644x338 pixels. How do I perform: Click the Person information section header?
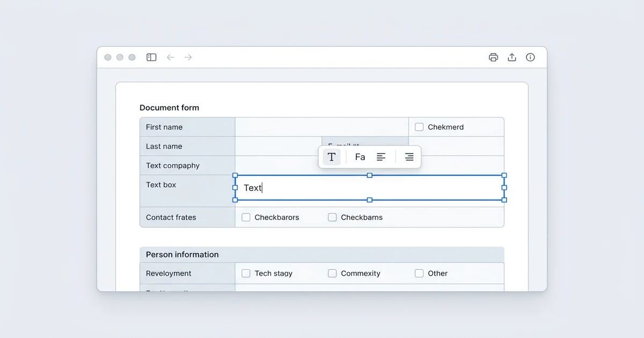[x=322, y=255]
